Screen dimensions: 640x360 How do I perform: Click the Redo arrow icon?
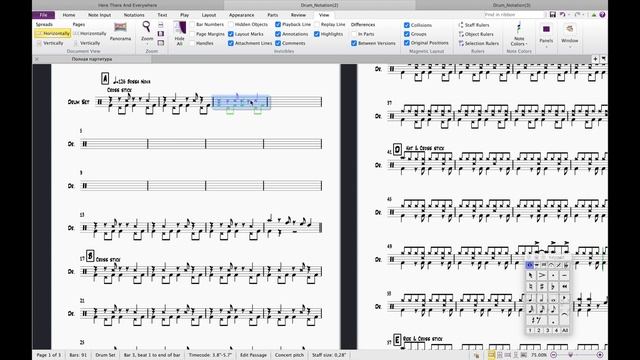pyautogui.click(x=578, y=15)
